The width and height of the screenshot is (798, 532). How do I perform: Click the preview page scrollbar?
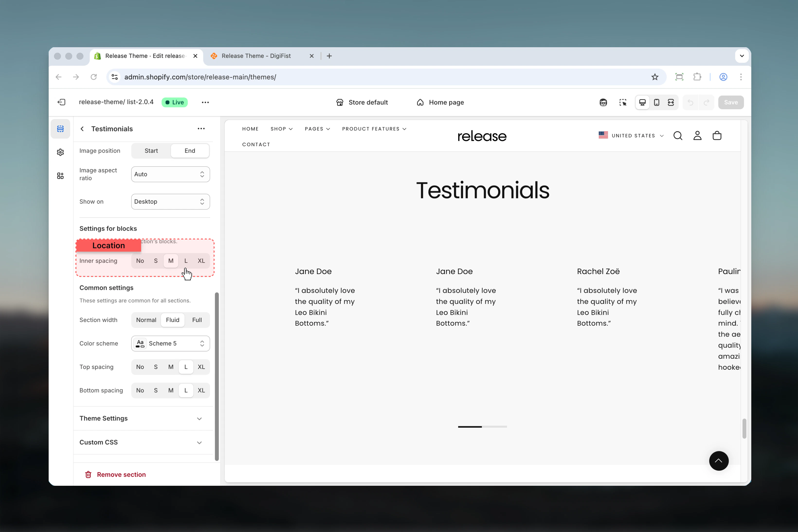744,429
